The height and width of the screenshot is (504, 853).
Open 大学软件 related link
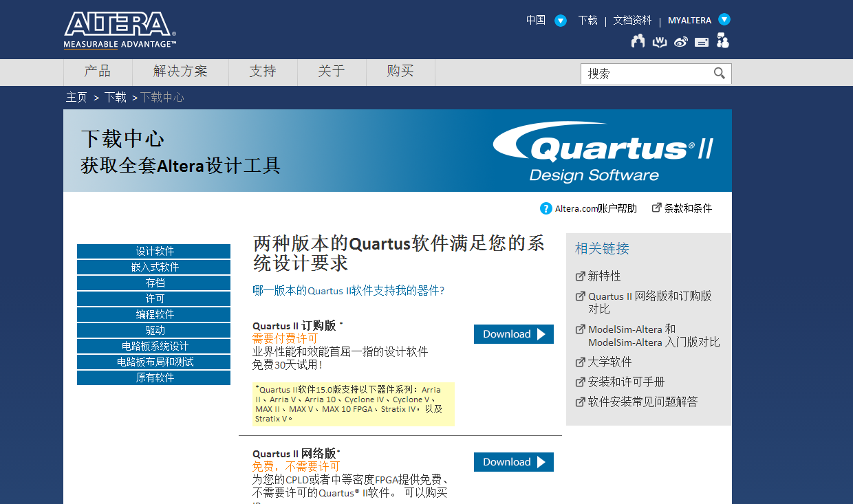click(x=609, y=362)
